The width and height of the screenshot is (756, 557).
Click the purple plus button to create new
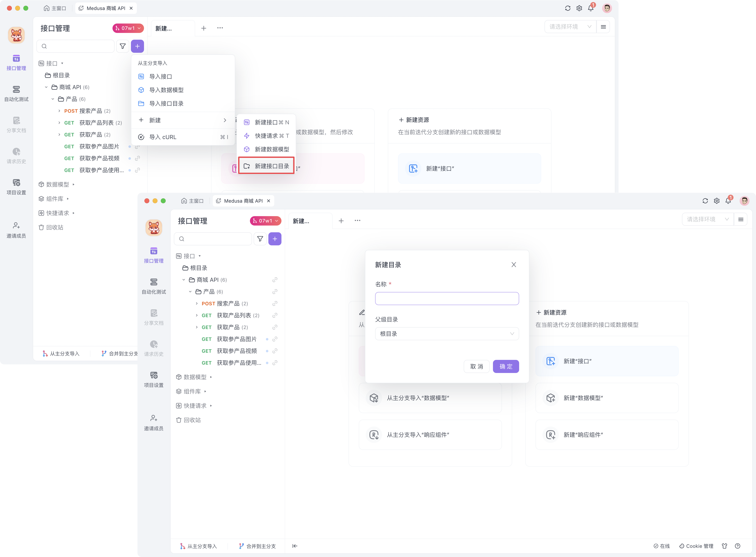[275, 239]
